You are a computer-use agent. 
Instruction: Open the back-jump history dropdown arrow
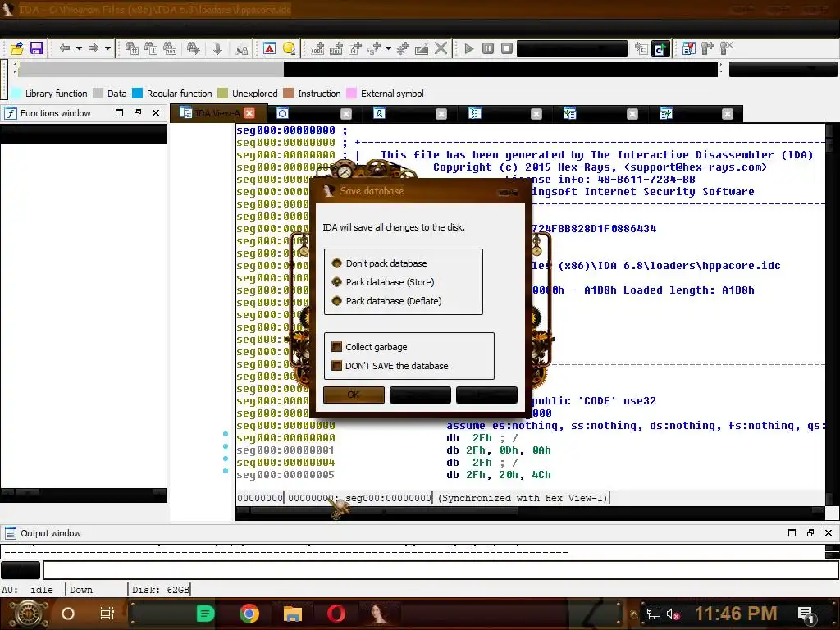point(79,48)
